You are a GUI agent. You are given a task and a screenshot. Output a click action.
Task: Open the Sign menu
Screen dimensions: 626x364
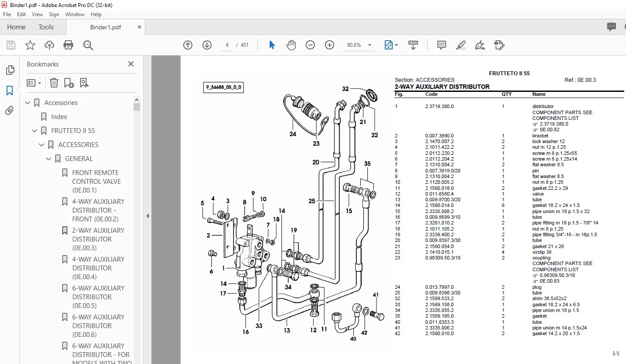(54, 14)
